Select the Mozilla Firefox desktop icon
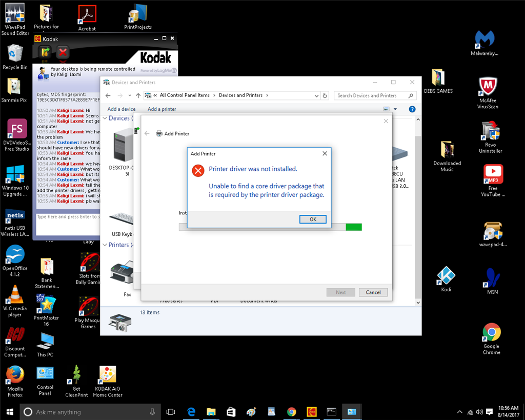525x420 pixels. 15,382
